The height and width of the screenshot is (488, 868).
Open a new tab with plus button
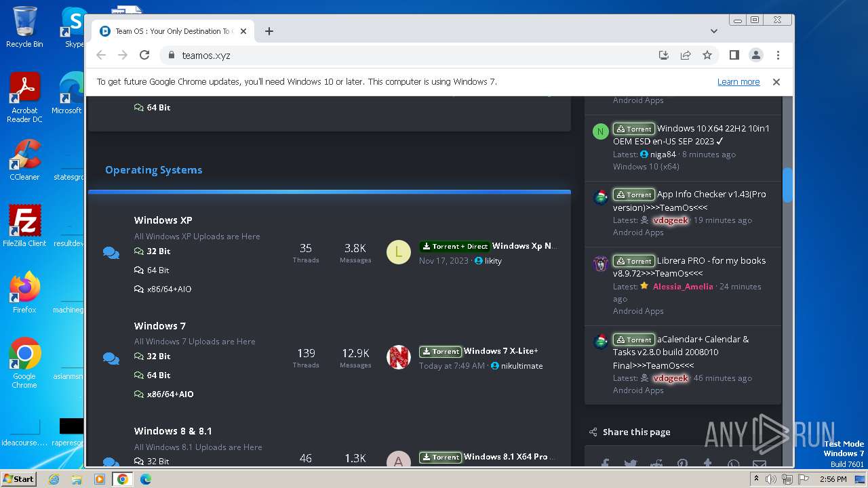pyautogui.click(x=269, y=31)
